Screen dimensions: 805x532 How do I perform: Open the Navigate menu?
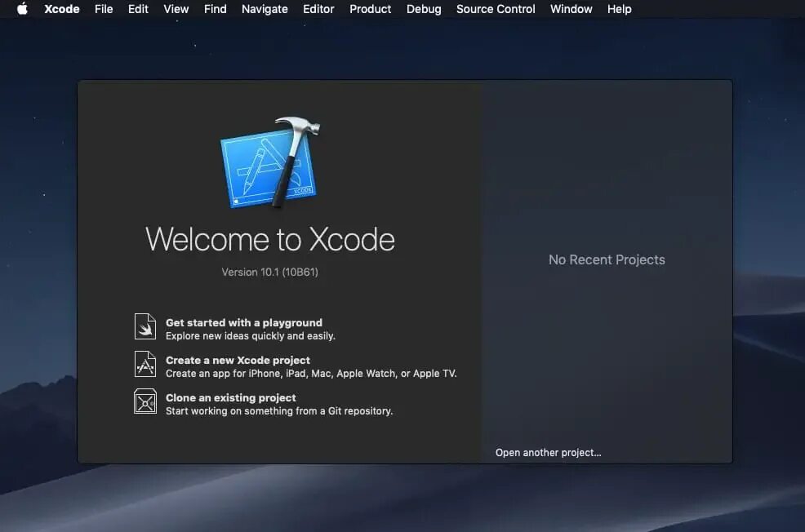[x=265, y=9]
